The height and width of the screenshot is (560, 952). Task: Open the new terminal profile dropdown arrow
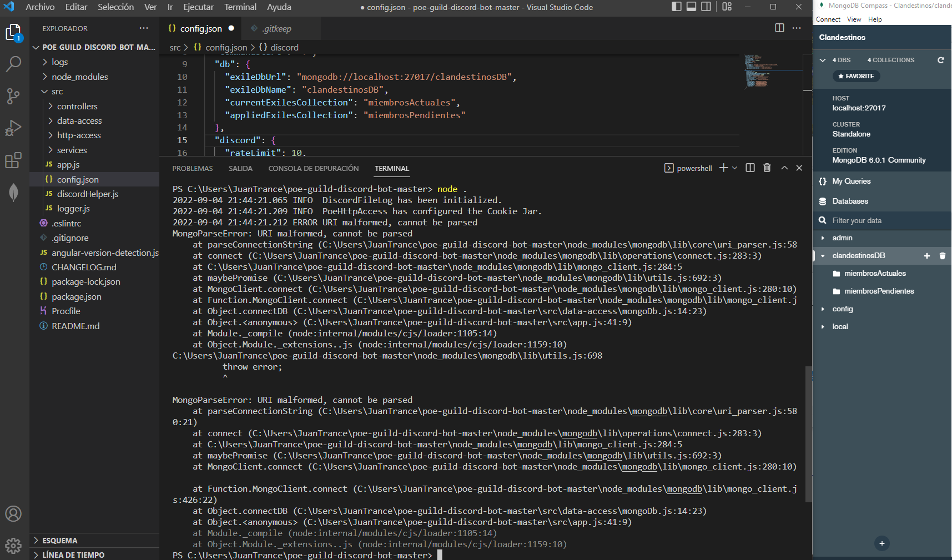(x=735, y=168)
